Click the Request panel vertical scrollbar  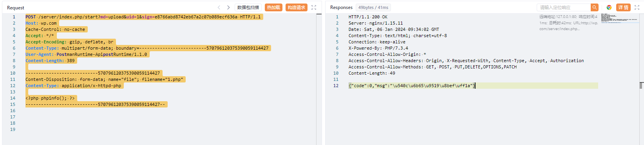pyautogui.click(x=319, y=79)
